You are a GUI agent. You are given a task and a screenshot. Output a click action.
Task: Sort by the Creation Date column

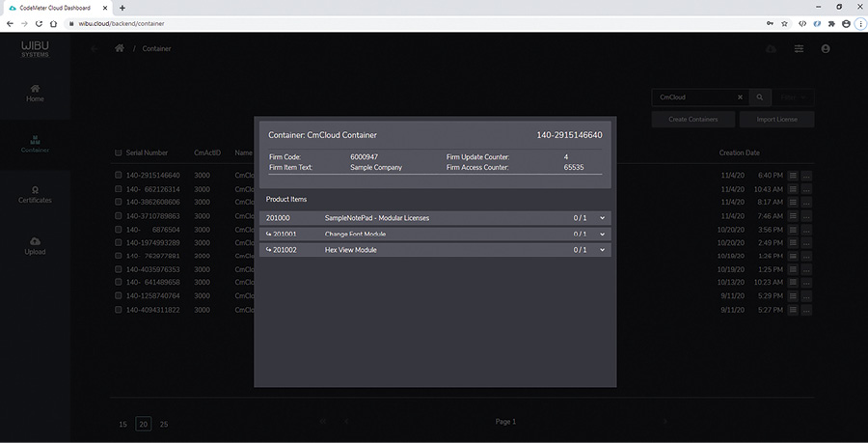pyautogui.click(x=739, y=152)
